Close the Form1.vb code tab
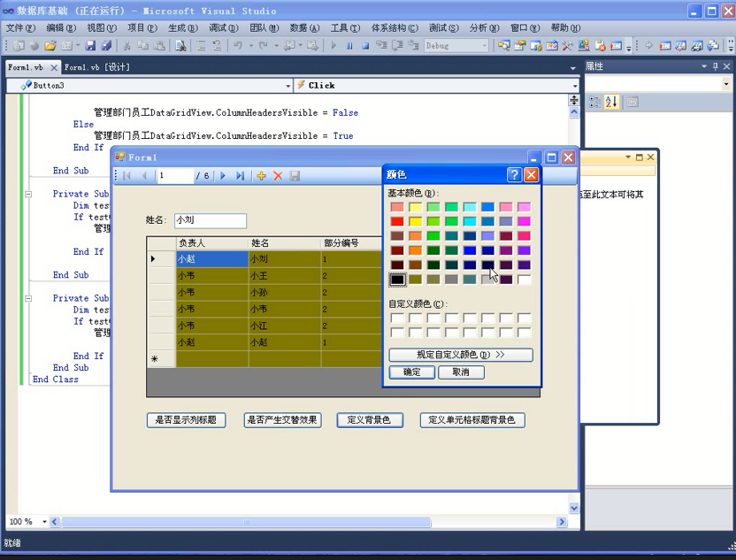This screenshot has width=736, height=560. click(54, 67)
